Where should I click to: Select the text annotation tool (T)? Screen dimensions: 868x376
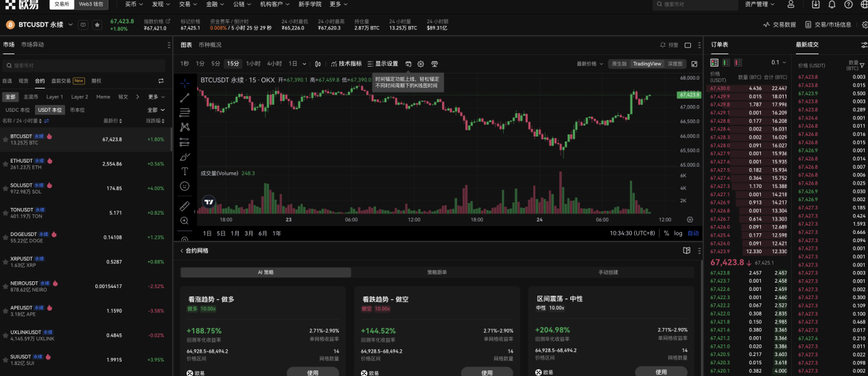point(185,171)
